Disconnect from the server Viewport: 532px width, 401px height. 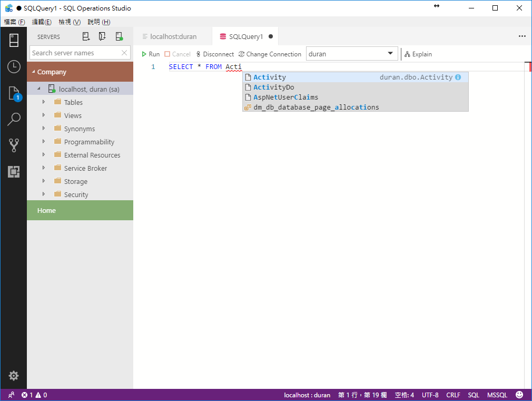(215, 54)
